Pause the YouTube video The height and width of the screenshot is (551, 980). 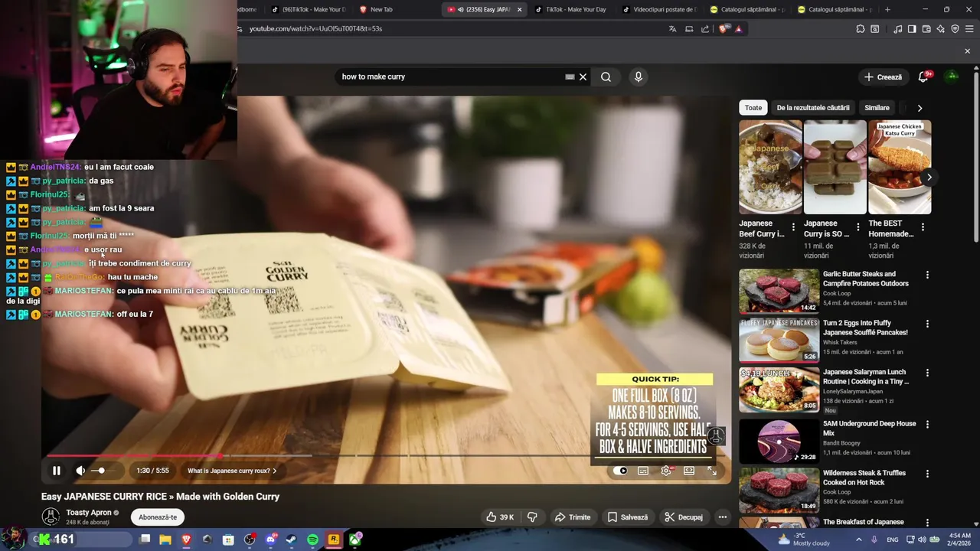click(x=57, y=471)
